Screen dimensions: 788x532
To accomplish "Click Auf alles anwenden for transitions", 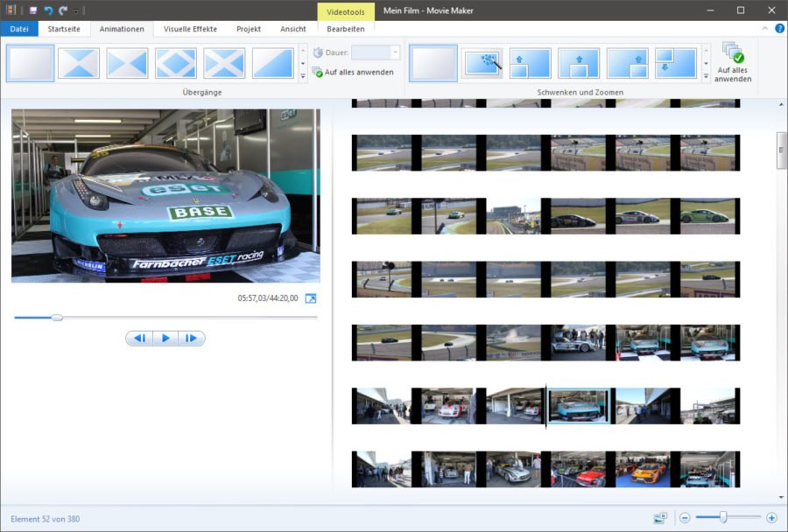I will (358, 72).
